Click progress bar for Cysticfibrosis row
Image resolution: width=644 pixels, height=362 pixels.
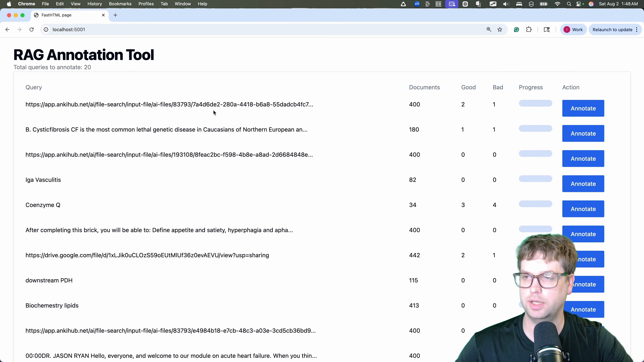pos(535,128)
